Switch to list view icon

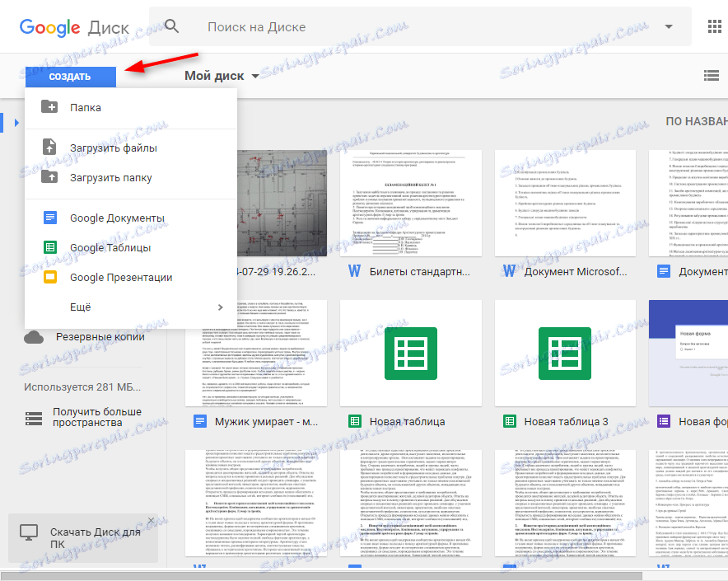712,75
